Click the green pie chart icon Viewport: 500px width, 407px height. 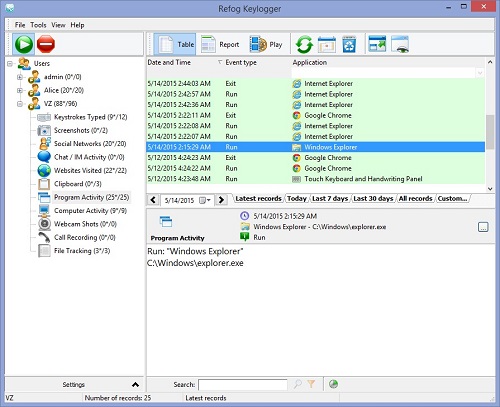point(333,384)
